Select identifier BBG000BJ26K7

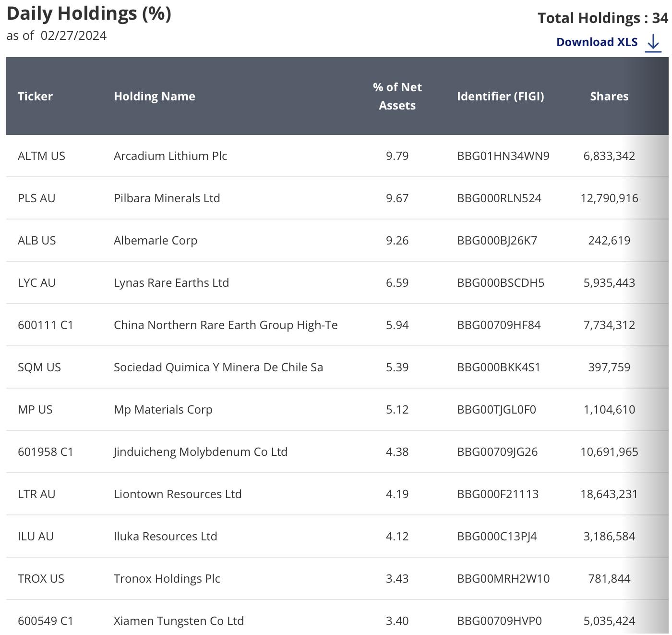pos(497,240)
